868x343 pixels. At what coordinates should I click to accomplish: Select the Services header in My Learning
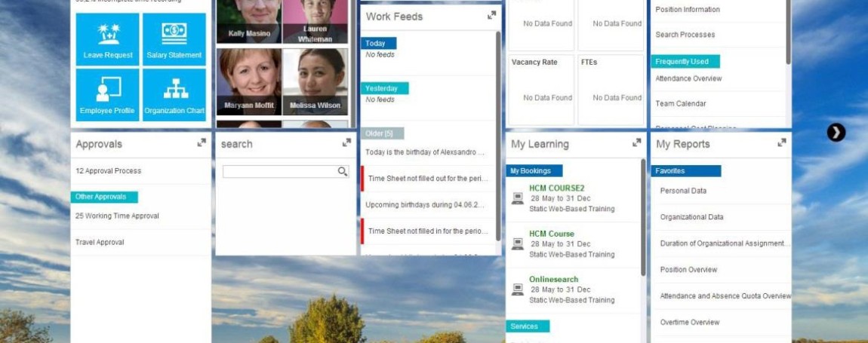coord(528,326)
